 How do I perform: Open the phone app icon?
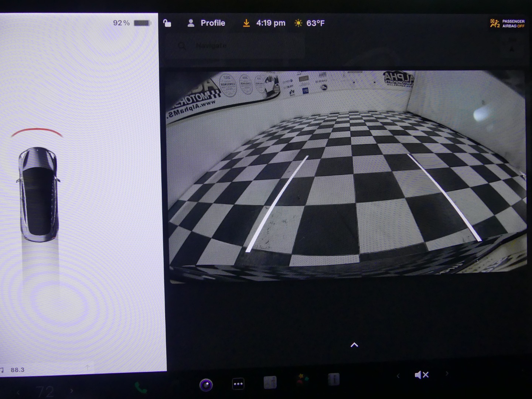click(x=141, y=387)
